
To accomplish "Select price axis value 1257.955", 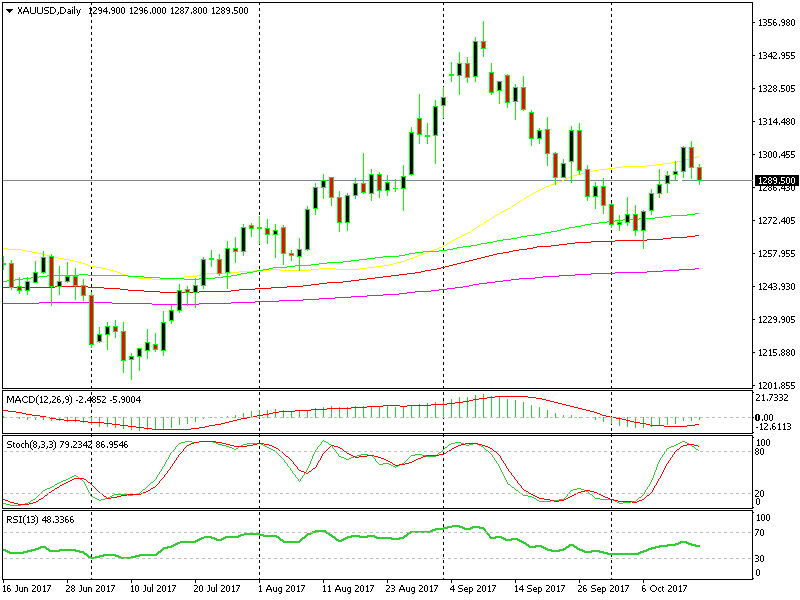I will pos(777,254).
